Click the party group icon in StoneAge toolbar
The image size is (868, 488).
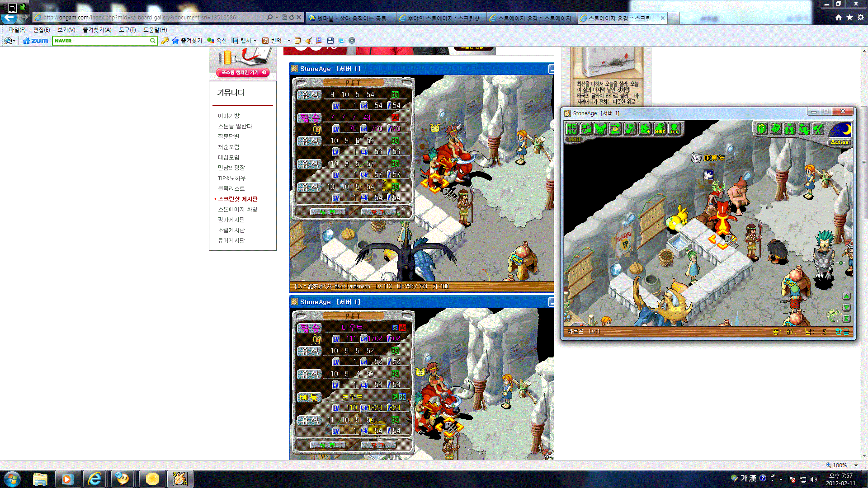(790, 129)
